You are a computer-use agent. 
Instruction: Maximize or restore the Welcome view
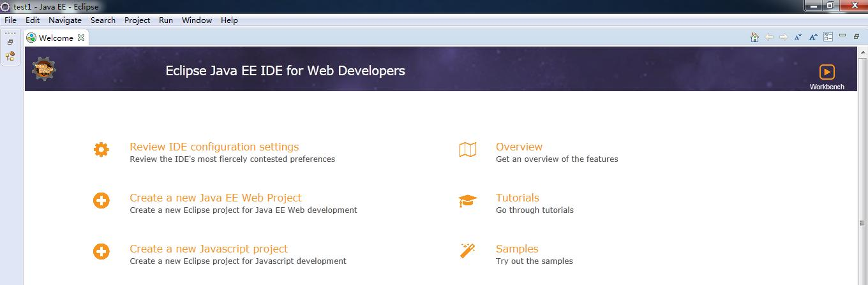[x=857, y=36]
